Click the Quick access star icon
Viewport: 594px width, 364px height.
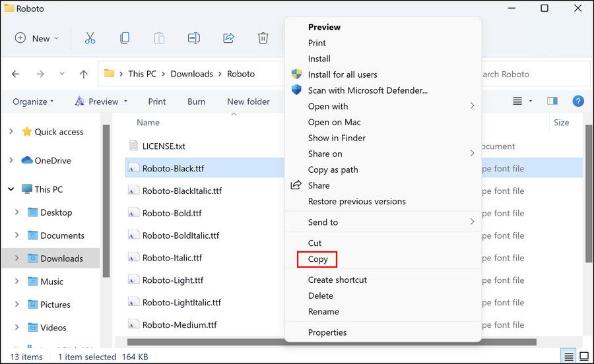pyautogui.click(x=27, y=131)
